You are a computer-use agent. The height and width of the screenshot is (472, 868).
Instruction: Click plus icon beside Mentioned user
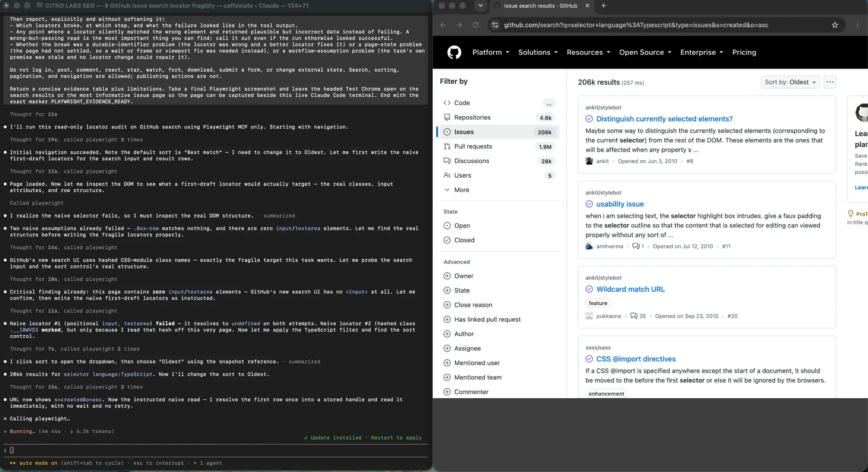[x=447, y=363]
